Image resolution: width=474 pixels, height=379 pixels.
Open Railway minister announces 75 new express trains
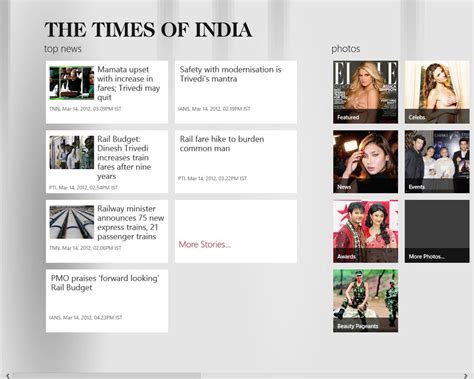(x=107, y=231)
